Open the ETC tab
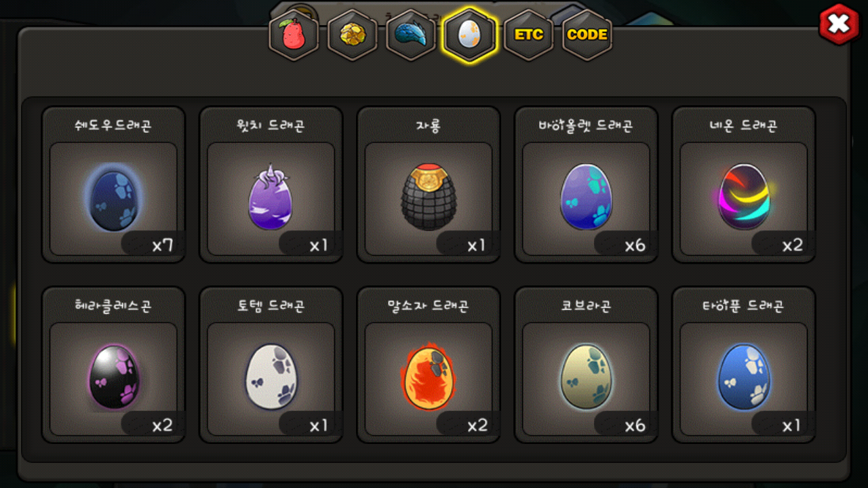This screenshot has height=488, width=868. point(528,35)
